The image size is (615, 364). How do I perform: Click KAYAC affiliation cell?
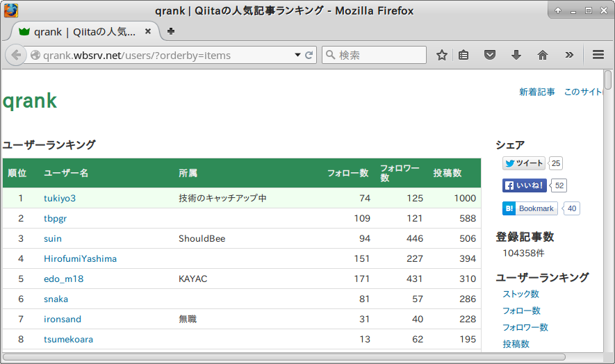click(193, 279)
